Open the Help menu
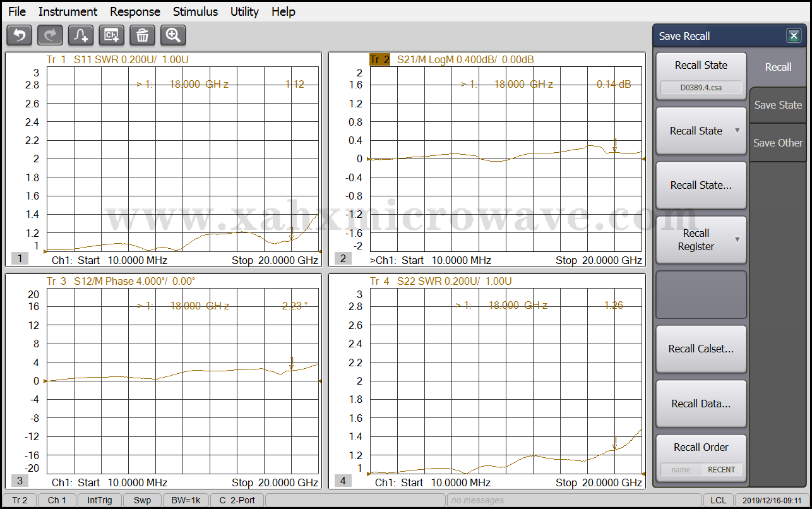This screenshot has height=509, width=812. tap(284, 11)
